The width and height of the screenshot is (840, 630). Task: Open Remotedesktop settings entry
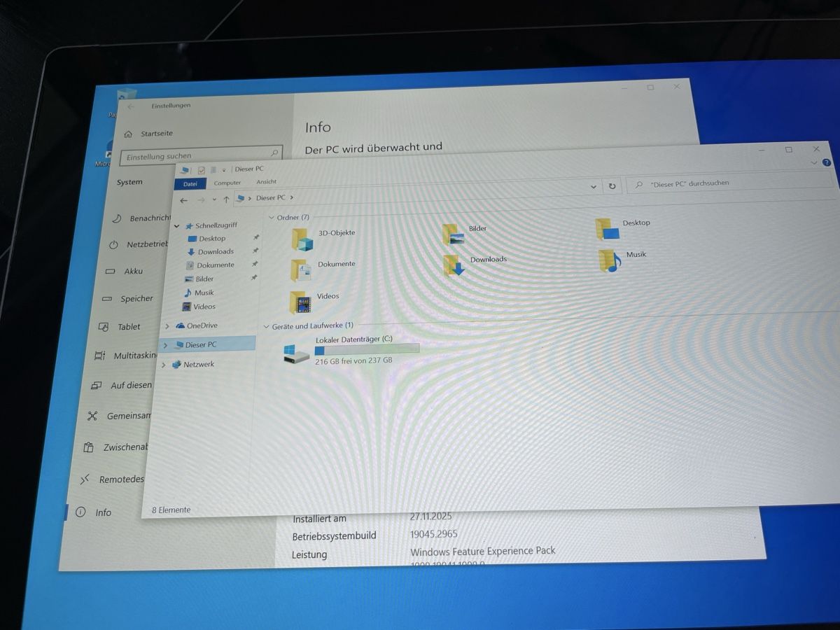tap(112, 479)
